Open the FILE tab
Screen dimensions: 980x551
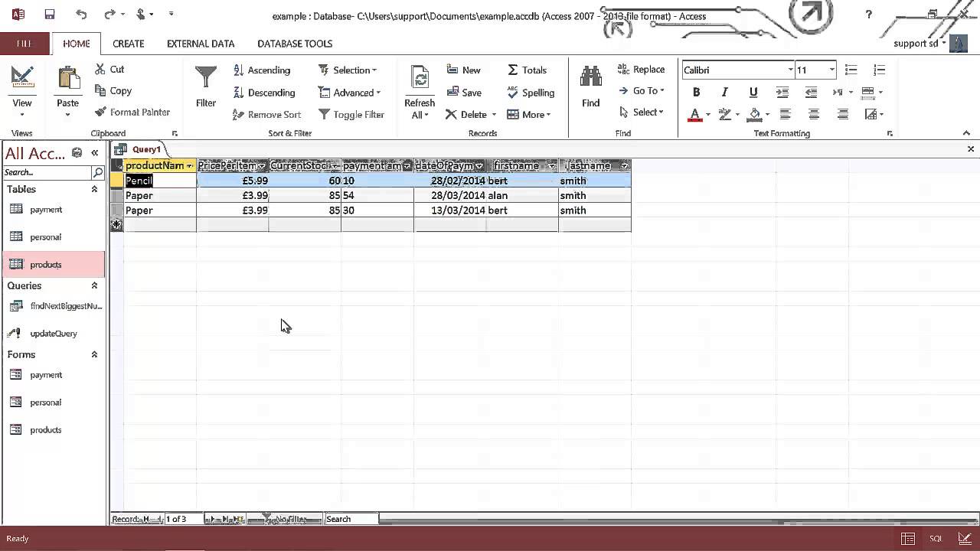[24, 44]
